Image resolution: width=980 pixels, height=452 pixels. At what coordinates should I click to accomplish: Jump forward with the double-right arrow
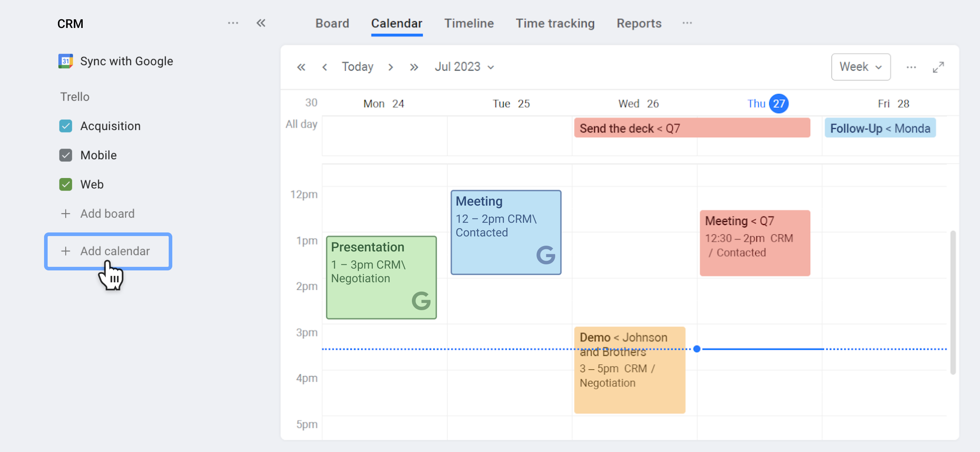(x=414, y=67)
